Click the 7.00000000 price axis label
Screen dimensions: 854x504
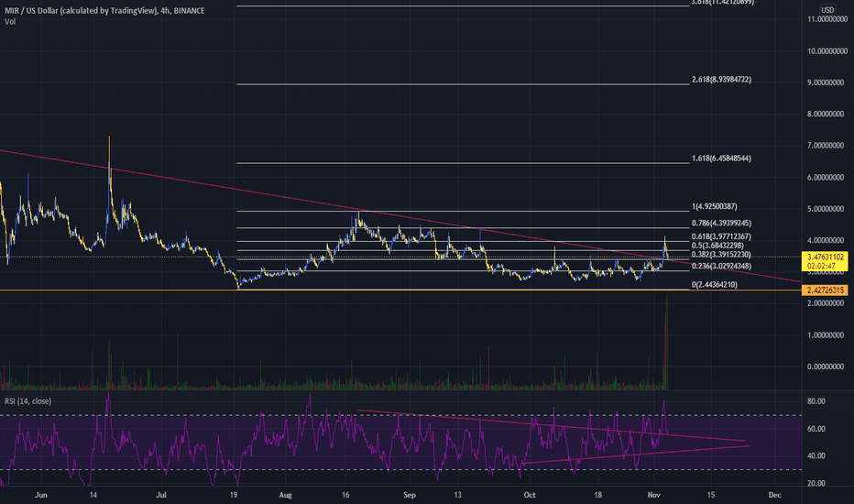827,146
